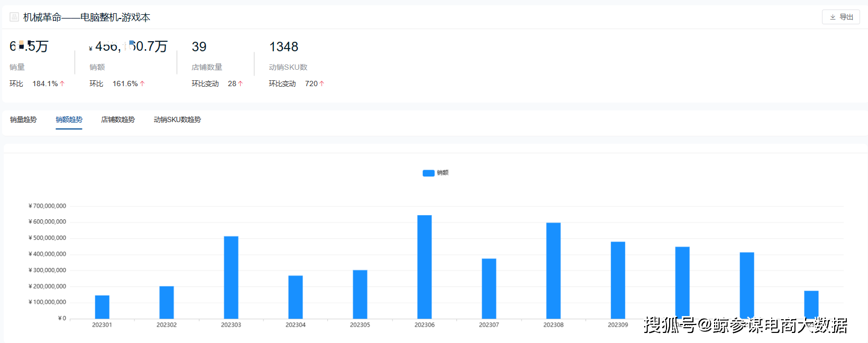The height and width of the screenshot is (343, 868).
Task: Click the 店铺数量 label
Action: [207, 67]
